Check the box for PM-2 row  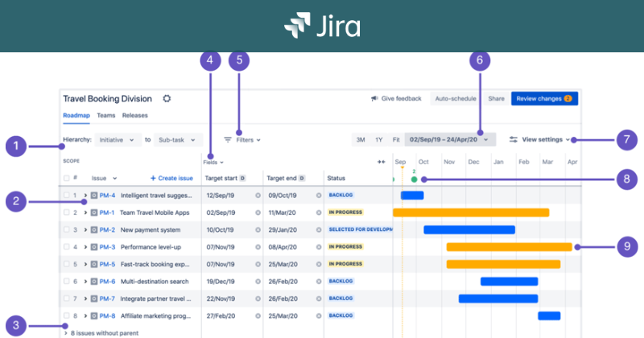67,230
